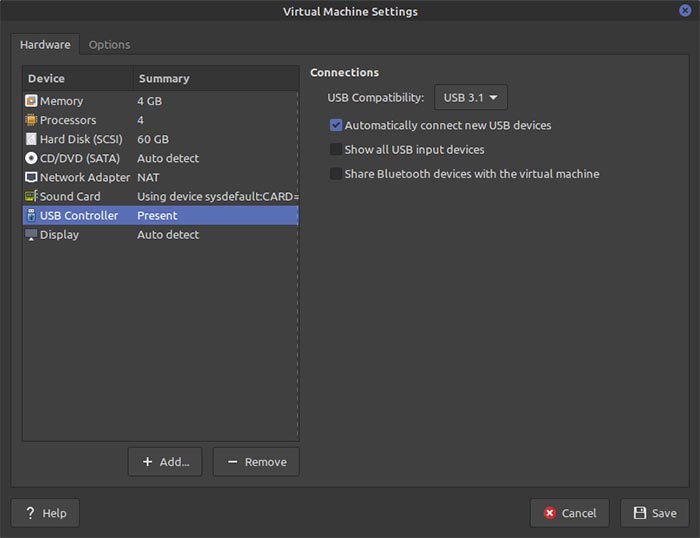The height and width of the screenshot is (538, 700).
Task: Select the Hard Disk (SCSI) row text
Action: click(81, 139)
